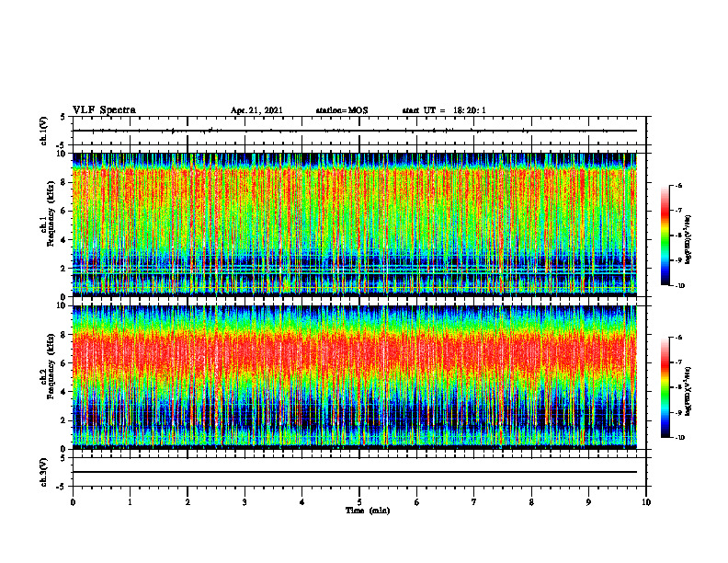Click the time axis tick label '4'

[302, 502]
